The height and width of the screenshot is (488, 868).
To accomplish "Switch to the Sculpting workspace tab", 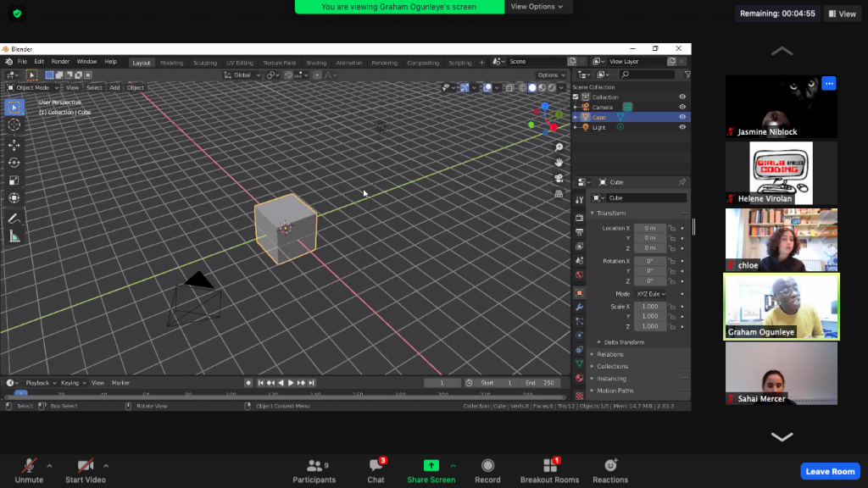I will click(205, 63).
